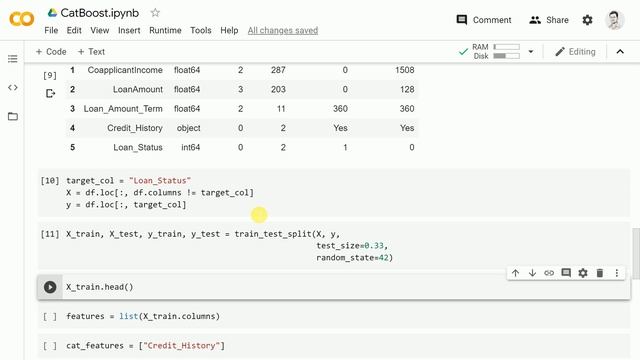Viewport: 640px width, 360px height.
Task: Open the cell editor settings
Action: pos(583,273)
